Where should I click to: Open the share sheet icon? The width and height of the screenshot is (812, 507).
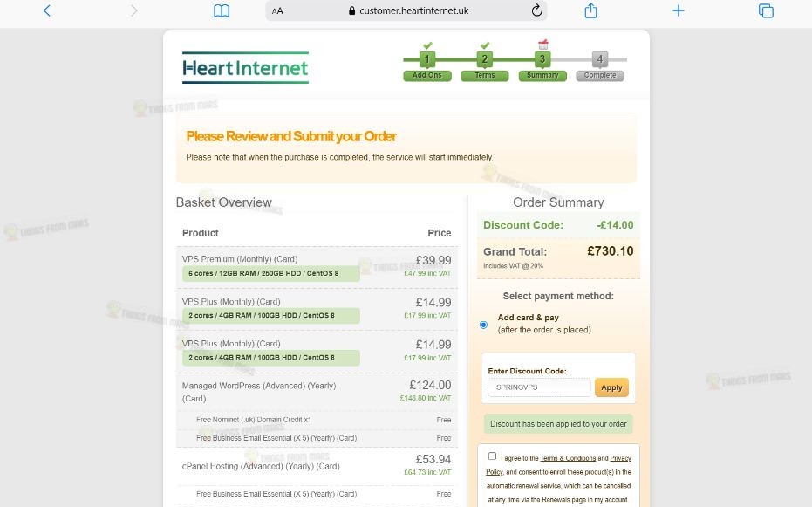click(590, 10)
